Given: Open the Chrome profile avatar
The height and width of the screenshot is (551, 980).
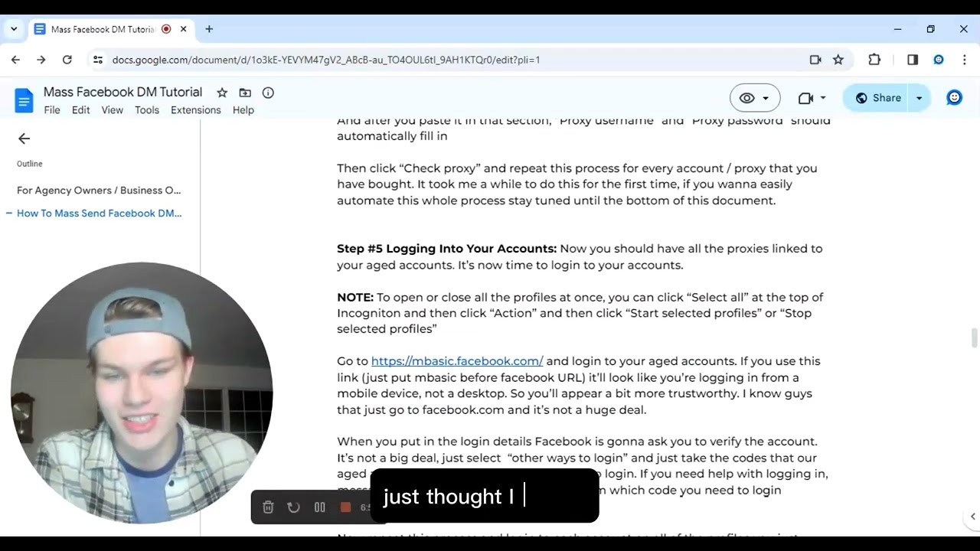Looking at the screenshot, I should pyautogui.click(x=939, y=60).
